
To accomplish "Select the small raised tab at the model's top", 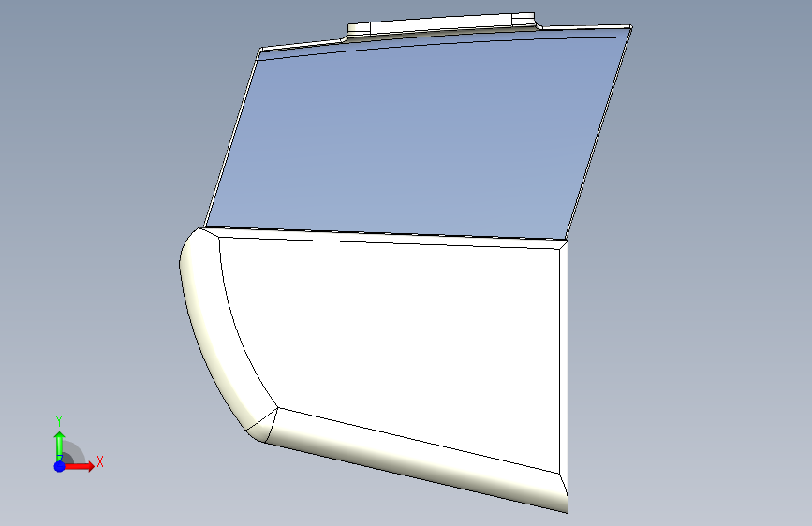I will click(441, 25).
